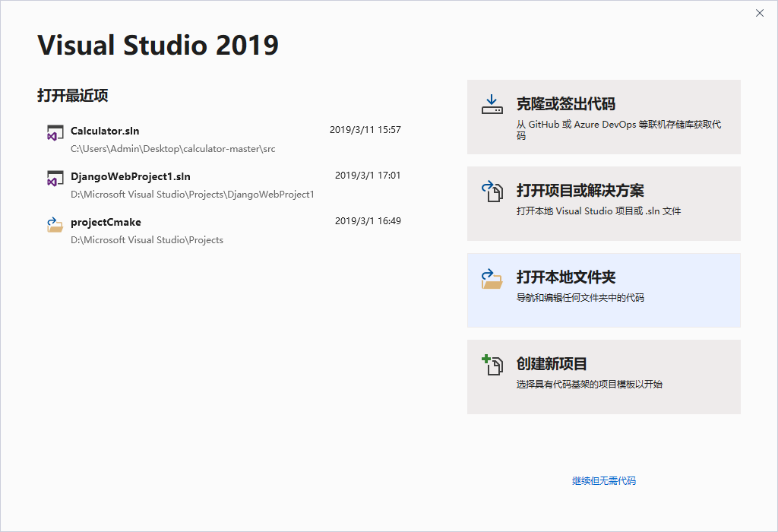Select 克隆或签出代码 card
Viewport: 778px width, 532px height.
604,117
